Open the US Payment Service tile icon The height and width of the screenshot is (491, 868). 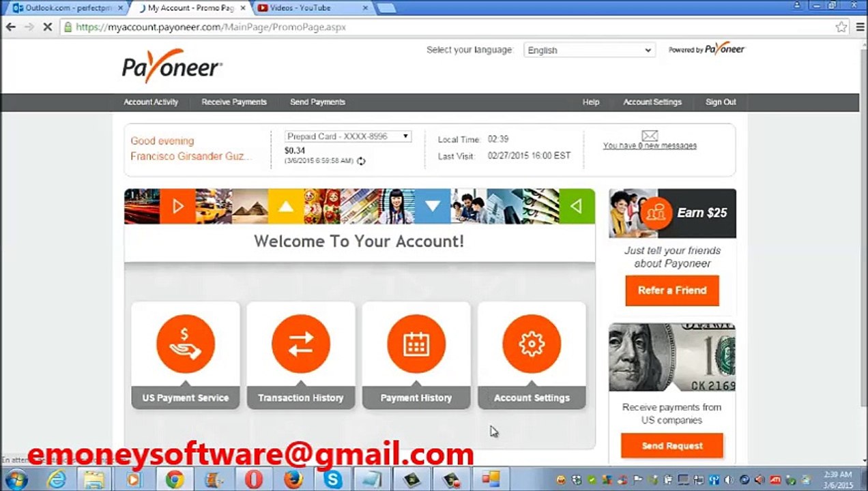click(186, 344)
